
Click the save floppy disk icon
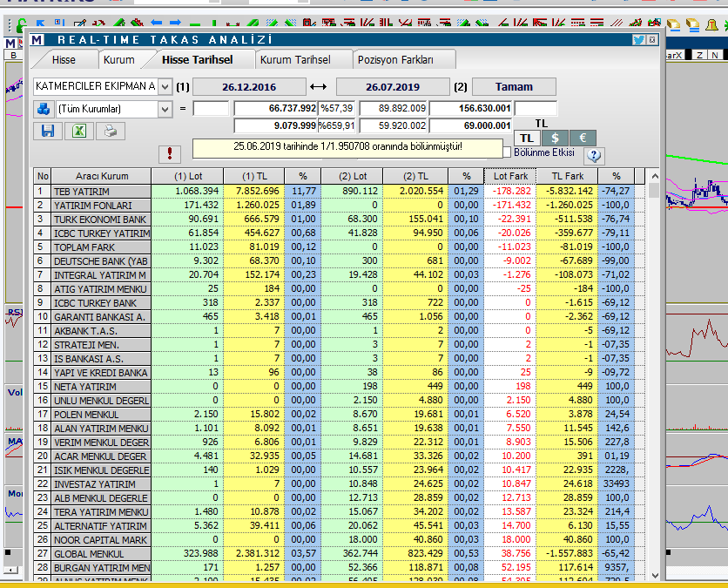pyautogui.click(x=48, y=131)
